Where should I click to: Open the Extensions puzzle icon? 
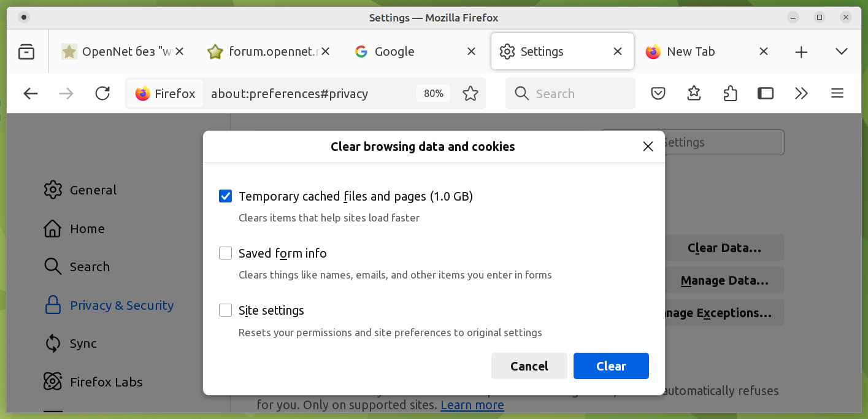point(730,93)
